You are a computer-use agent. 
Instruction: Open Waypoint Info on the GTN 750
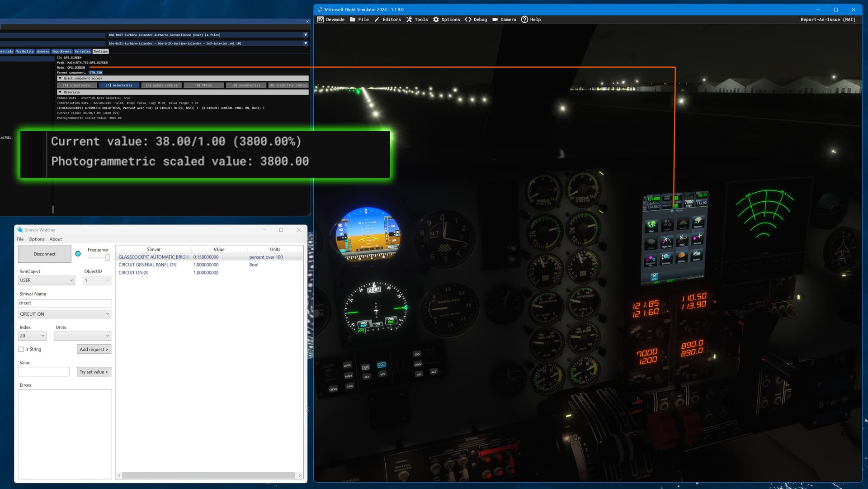click(650, 261)
